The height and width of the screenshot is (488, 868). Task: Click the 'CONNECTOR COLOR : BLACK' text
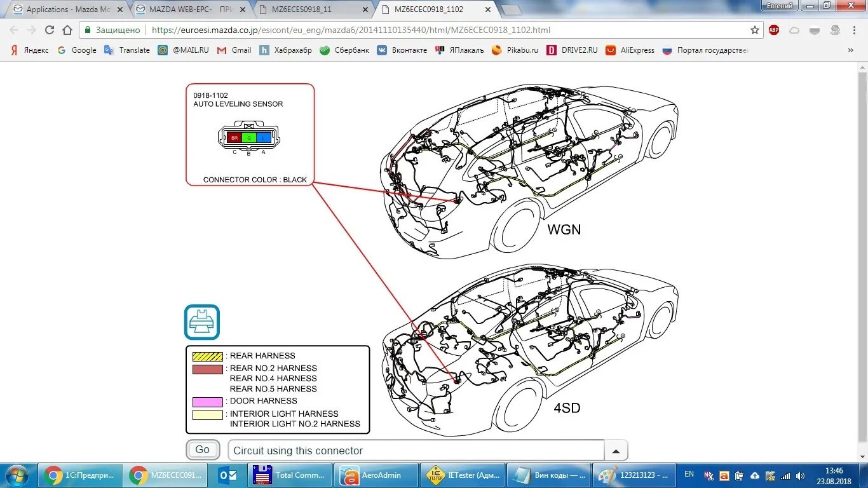click(255, 180)
